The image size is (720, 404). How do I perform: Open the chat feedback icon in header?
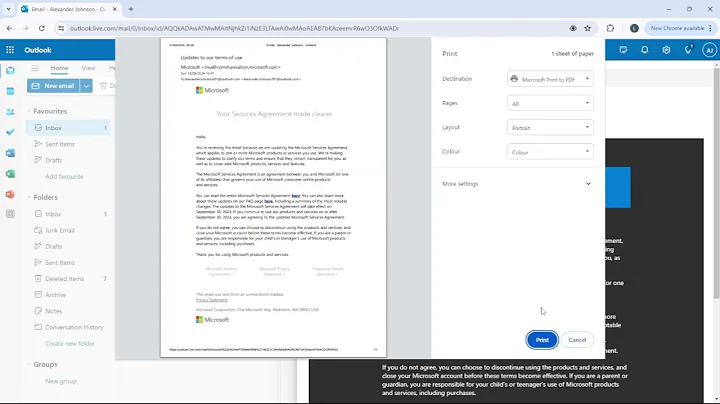pos(623,50)
